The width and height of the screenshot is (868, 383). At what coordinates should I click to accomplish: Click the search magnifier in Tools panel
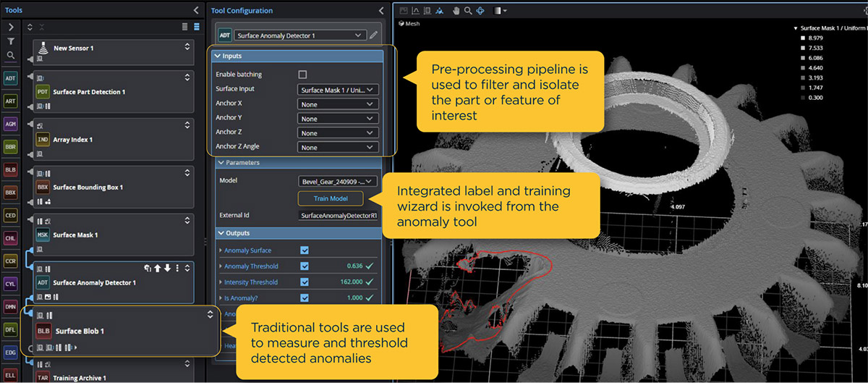pyautogui.click(x=11, y=55)
